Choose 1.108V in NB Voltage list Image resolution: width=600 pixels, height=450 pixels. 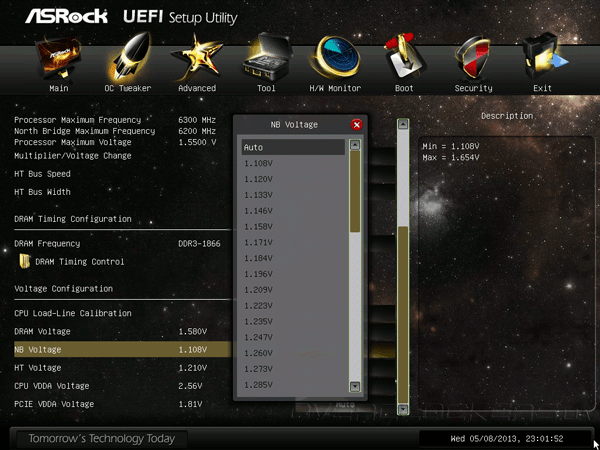point(293,163)
